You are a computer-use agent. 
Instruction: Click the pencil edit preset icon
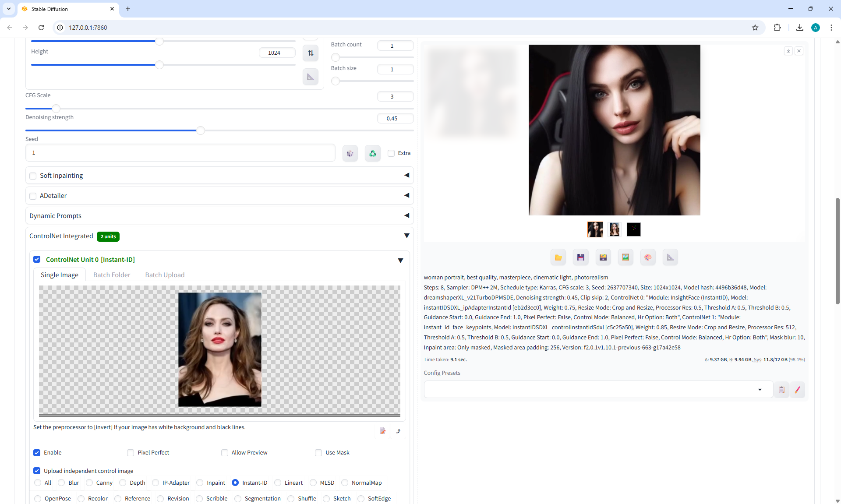(x=797, y=390)
